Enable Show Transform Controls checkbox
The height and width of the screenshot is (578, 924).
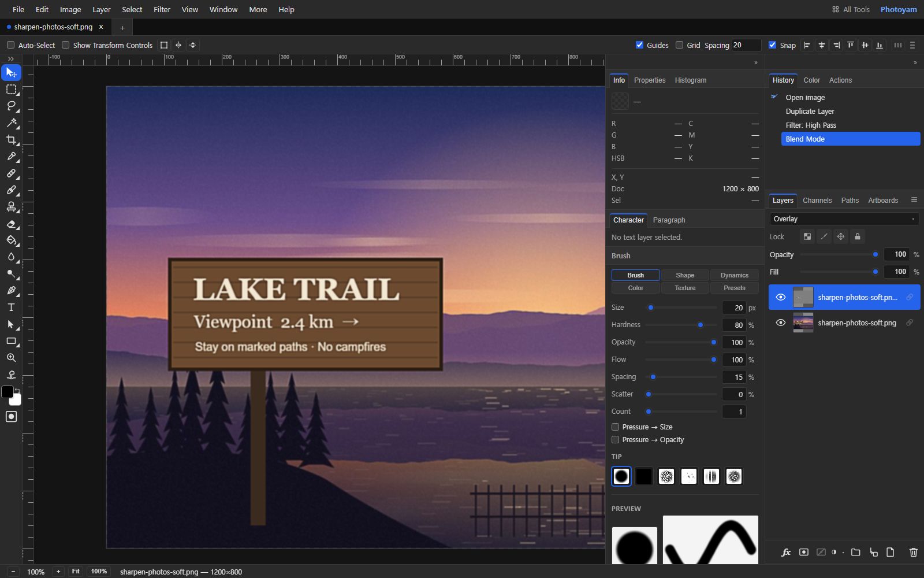[65, 45]
